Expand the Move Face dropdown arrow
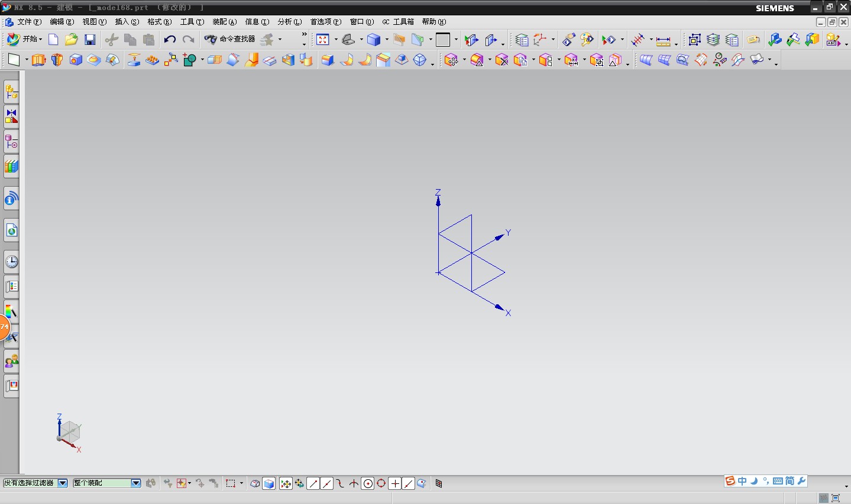The width and height of the screenshot is (851, 504). pyautogui.click(x=464, y=60)
